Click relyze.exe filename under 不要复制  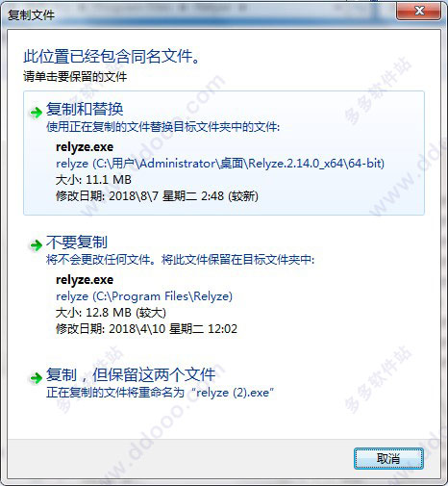pyautogui.click(x=85, y=280)
